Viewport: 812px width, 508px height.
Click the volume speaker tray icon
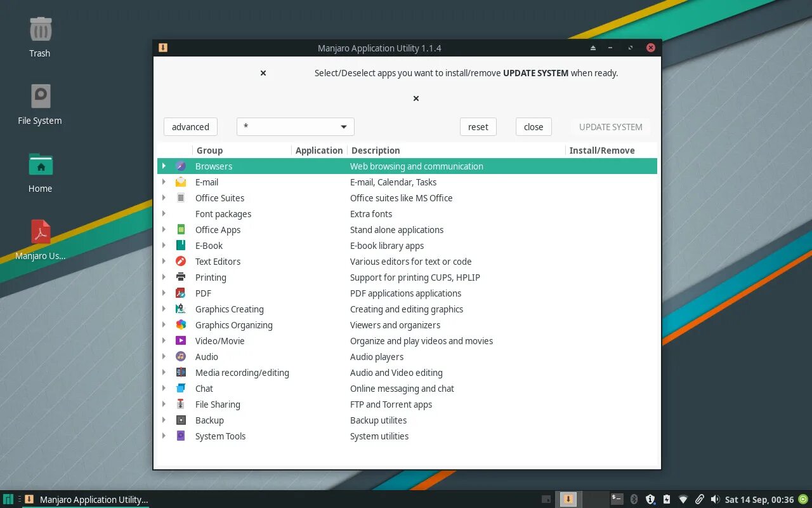tap(716, 500)
